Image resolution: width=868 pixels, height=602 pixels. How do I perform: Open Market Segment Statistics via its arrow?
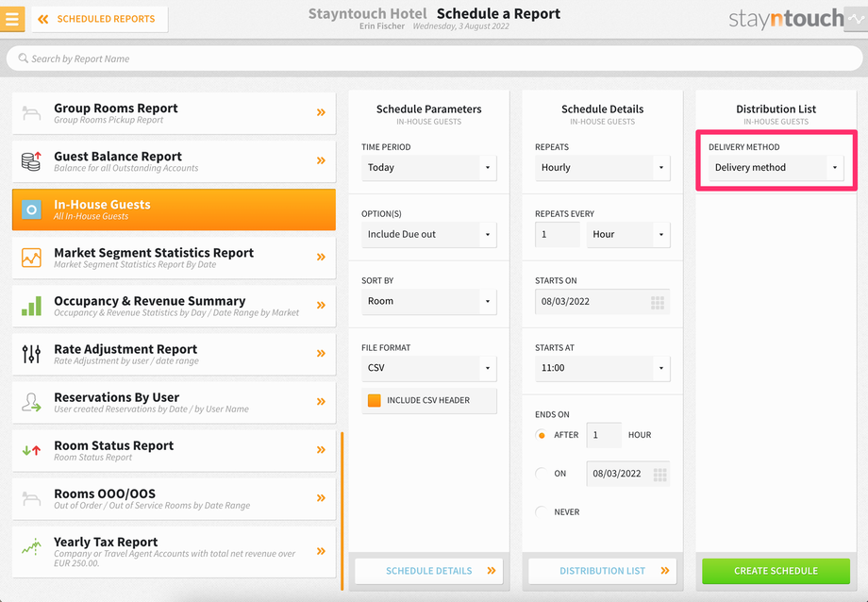point(321,257)
